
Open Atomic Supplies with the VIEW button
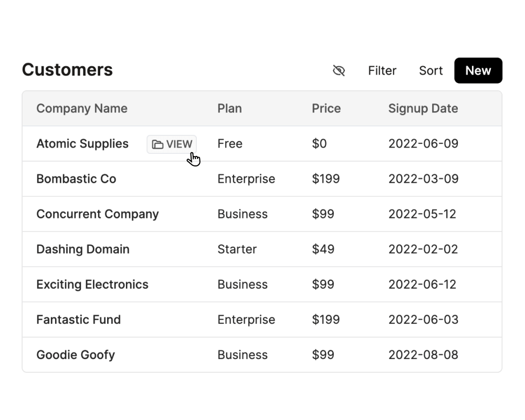pos(172,144)
